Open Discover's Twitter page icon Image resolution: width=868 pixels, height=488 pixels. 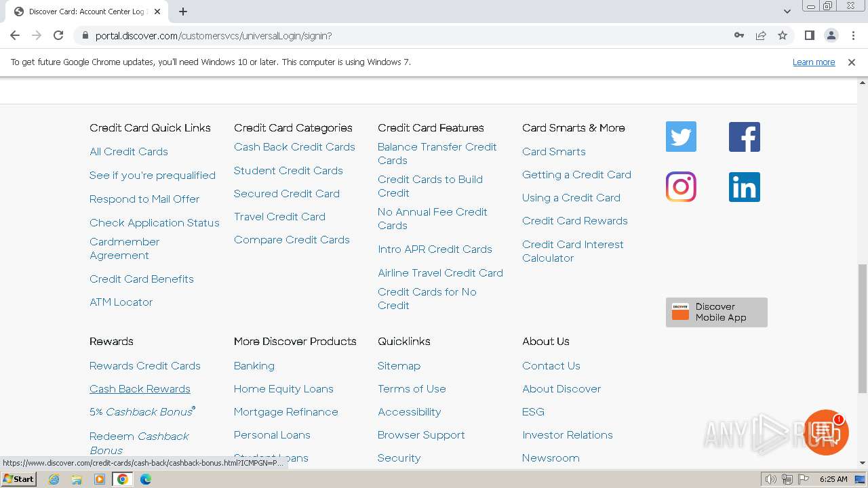coord(681,137)
